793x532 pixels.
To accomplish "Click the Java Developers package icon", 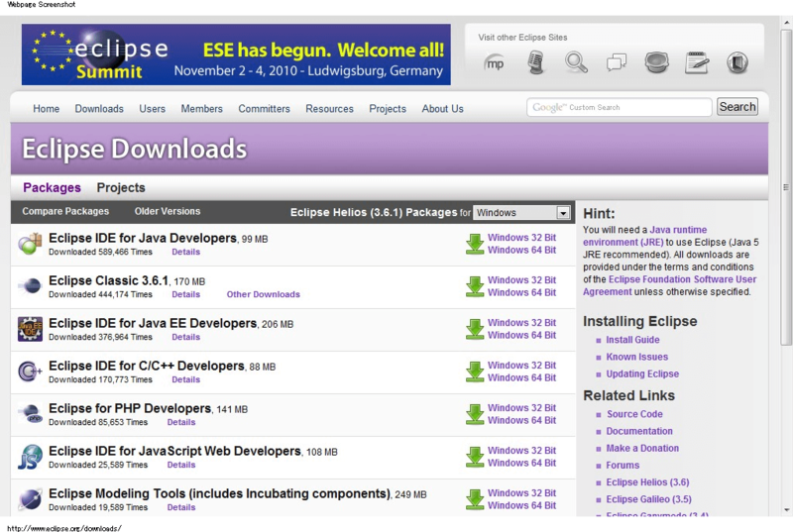I will (31, 244).
